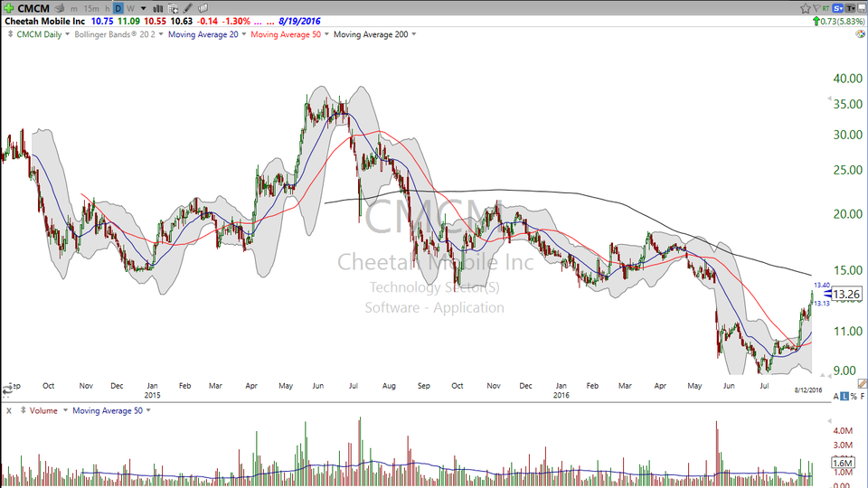Click the 11.09 high price value
This screenshot has height=488, width=868.
click(128, 21)
